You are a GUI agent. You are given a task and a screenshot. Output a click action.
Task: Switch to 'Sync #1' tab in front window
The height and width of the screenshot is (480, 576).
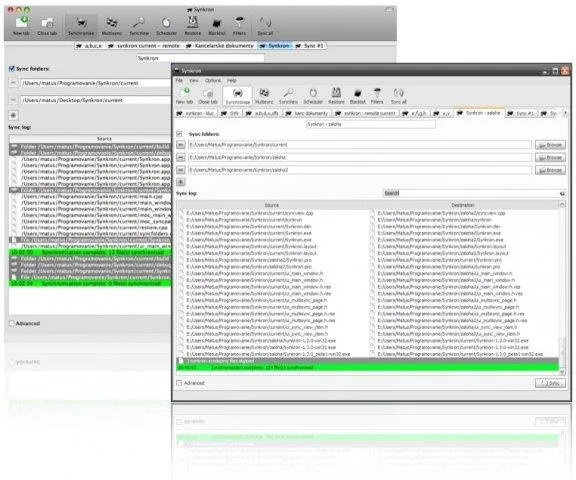click(522, 113)
